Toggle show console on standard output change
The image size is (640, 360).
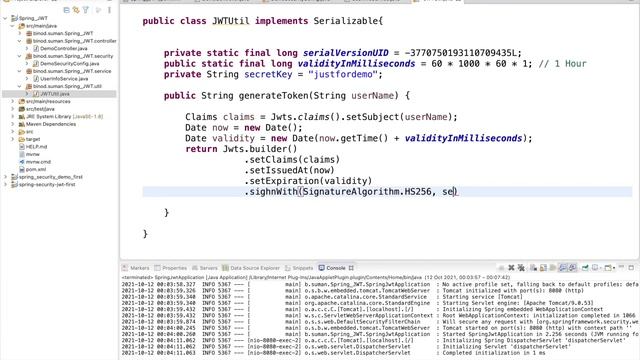tap(563, 268)
